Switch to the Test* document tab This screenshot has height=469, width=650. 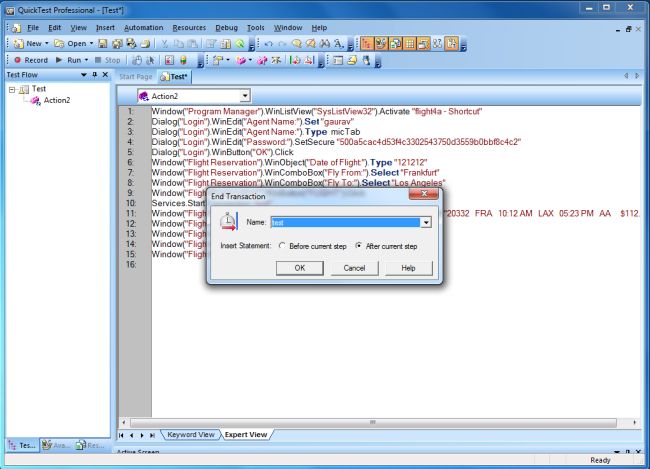coord(174,77)
